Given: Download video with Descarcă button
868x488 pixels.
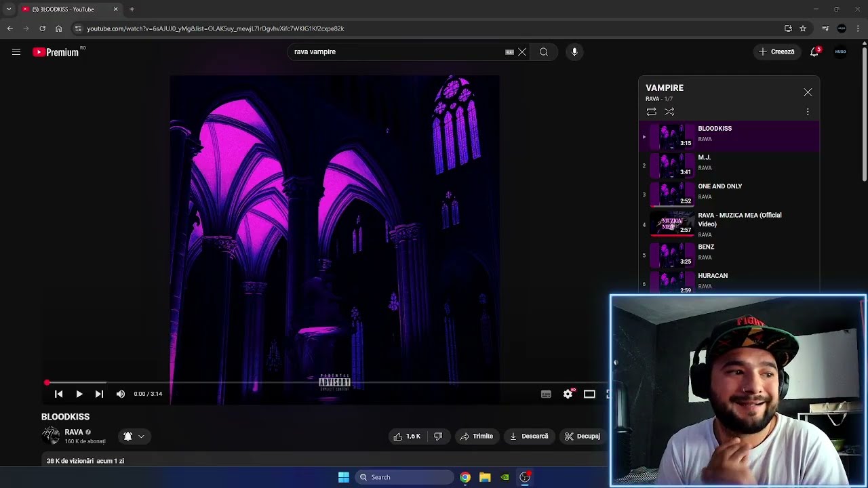Looking at the screenshot, I should point(529,436).
